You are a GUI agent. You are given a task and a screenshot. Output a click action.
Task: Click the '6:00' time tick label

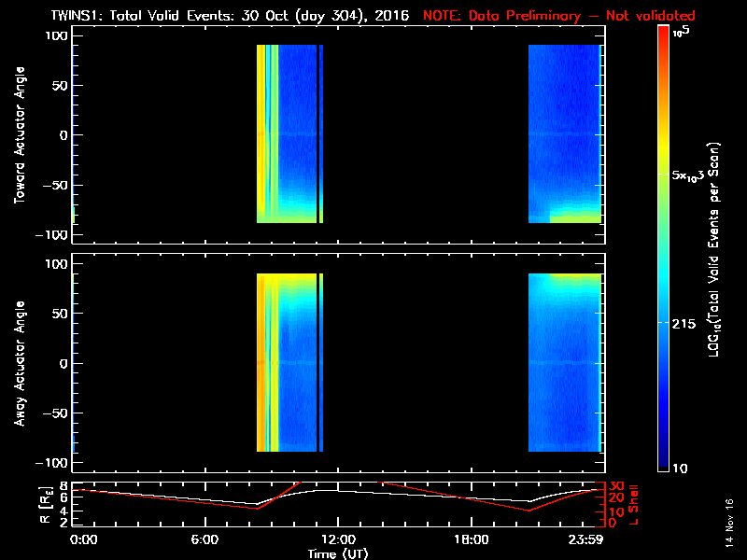pos(204,539)
